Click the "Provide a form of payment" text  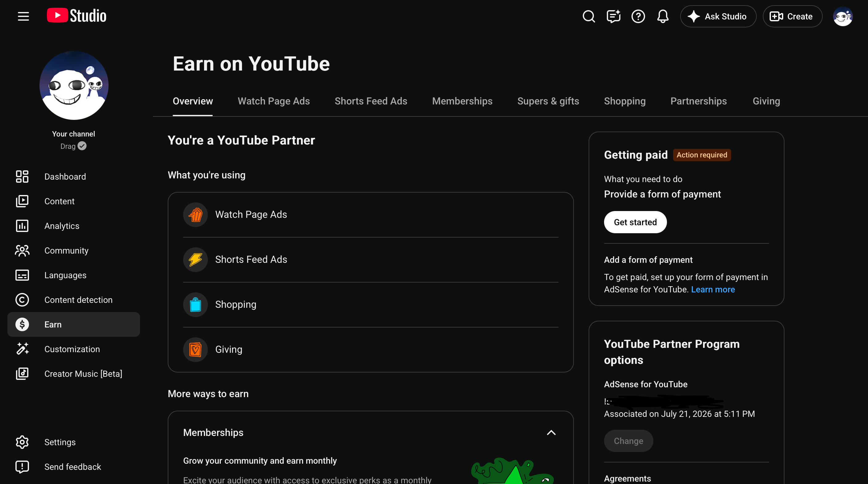[662, 194]
